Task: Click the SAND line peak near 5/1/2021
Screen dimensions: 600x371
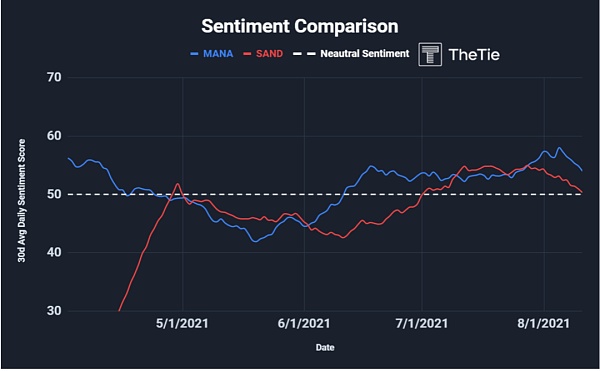Action: pos(178,184)
